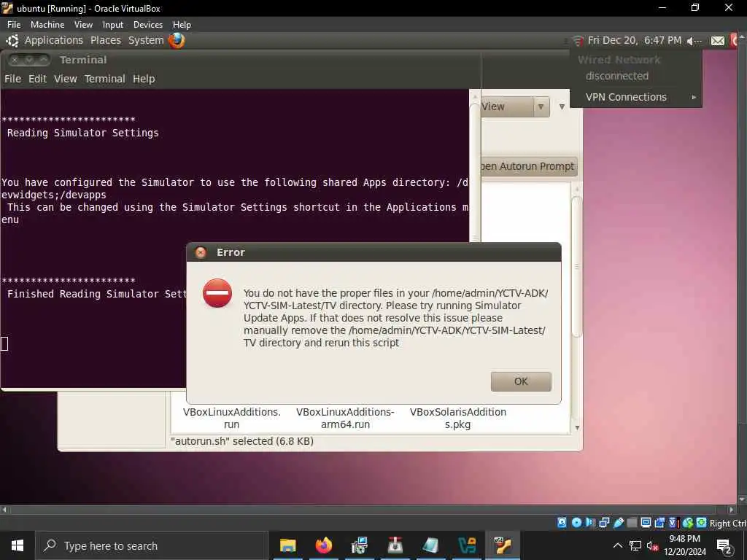Click the audio status icon in VirtualBox
Viewport: 747px width, 560px height.
click(590, 523)
